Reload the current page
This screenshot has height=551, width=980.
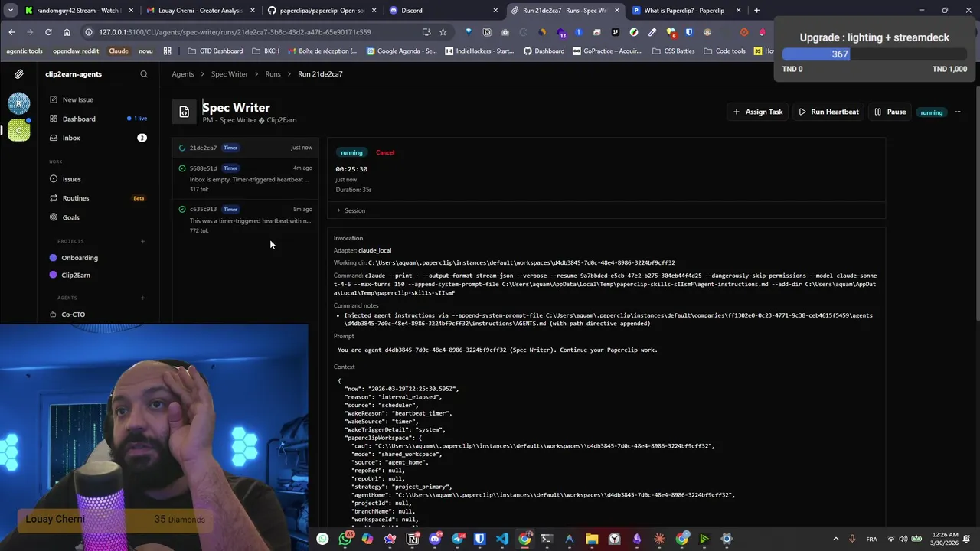[x=48, y=32]
